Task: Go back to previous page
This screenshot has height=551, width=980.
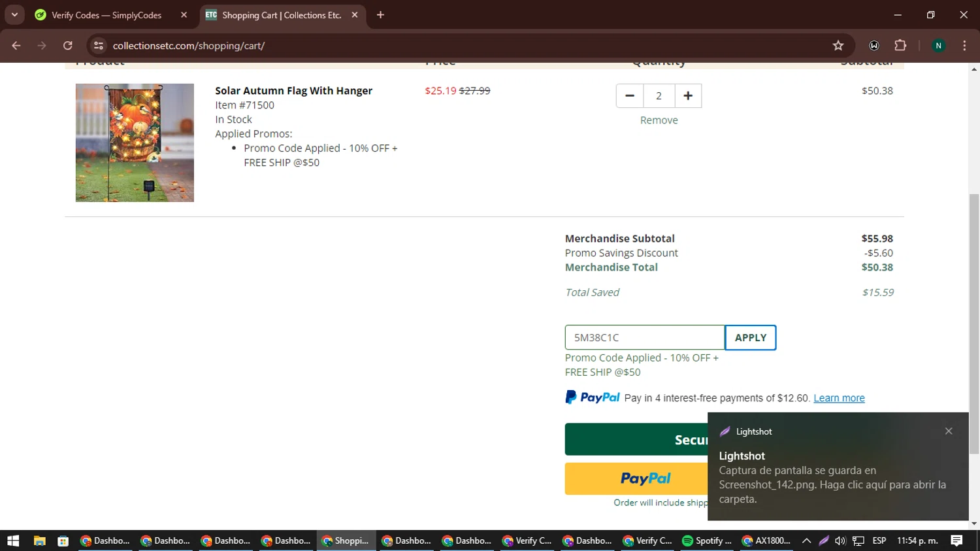Action: pos(16,45)
